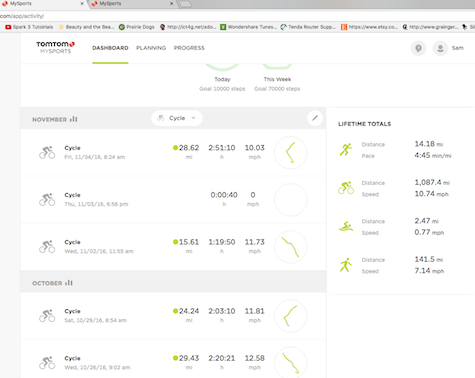Open Cycle activity Wed, 10/26/16 title
Image resolution: width=475 pixels, height=378 pixels.
pyautogui.click(x=72, y=358)
